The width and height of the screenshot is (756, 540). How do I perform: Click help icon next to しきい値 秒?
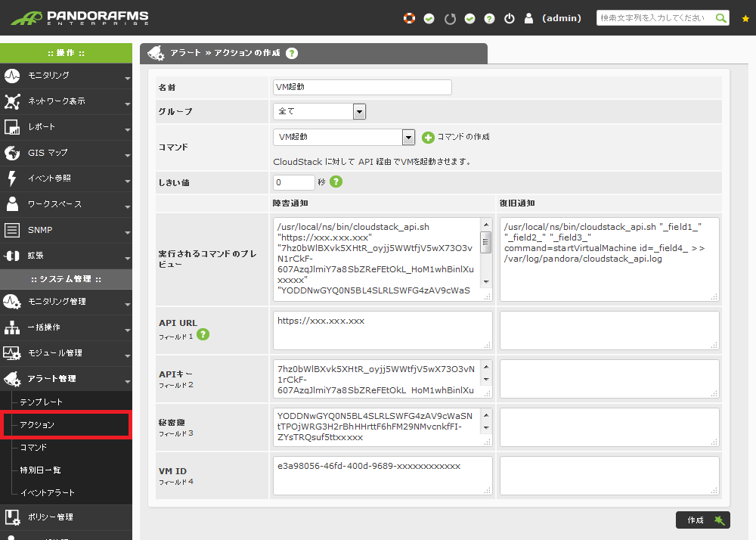336,182
